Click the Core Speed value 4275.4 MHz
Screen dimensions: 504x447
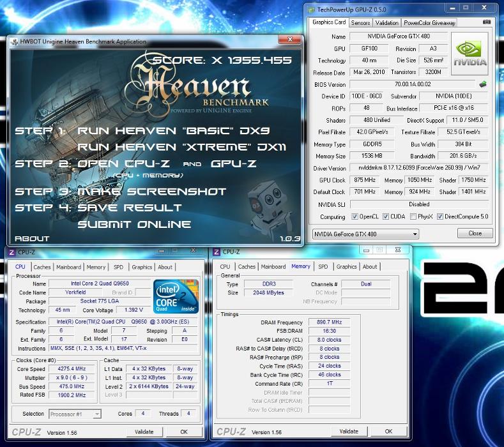pos(72,368)
